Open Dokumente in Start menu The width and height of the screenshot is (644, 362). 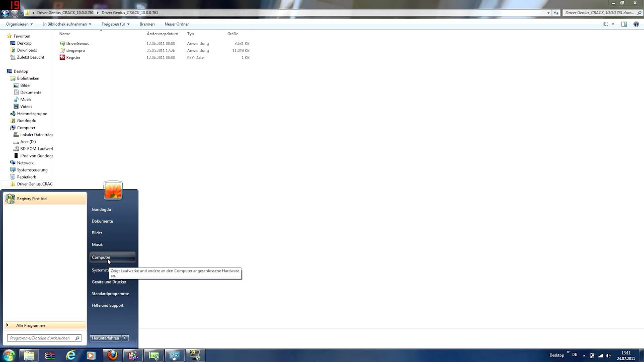[102, 221]
